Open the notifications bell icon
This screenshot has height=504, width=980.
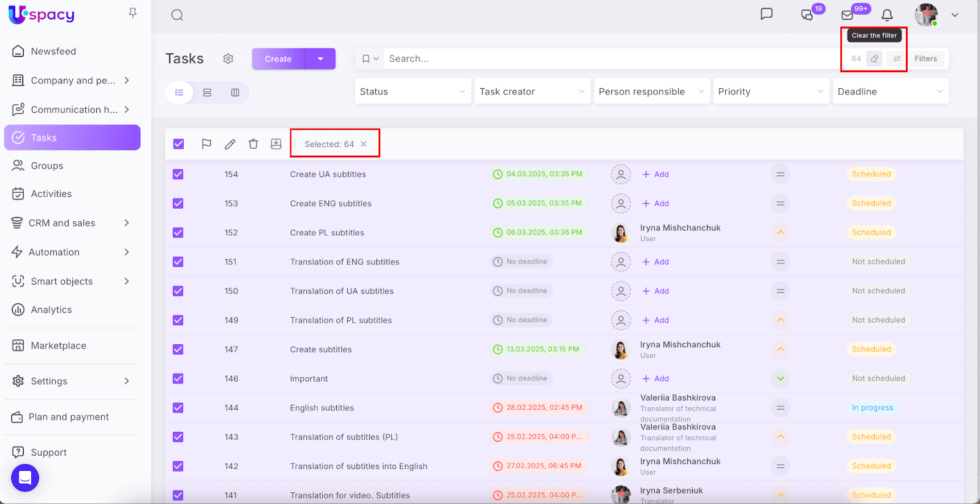887,15
